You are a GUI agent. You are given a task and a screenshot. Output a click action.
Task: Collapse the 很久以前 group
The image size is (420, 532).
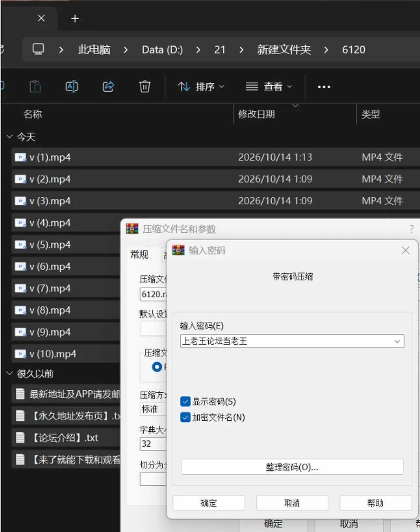(x=10, y=373)
